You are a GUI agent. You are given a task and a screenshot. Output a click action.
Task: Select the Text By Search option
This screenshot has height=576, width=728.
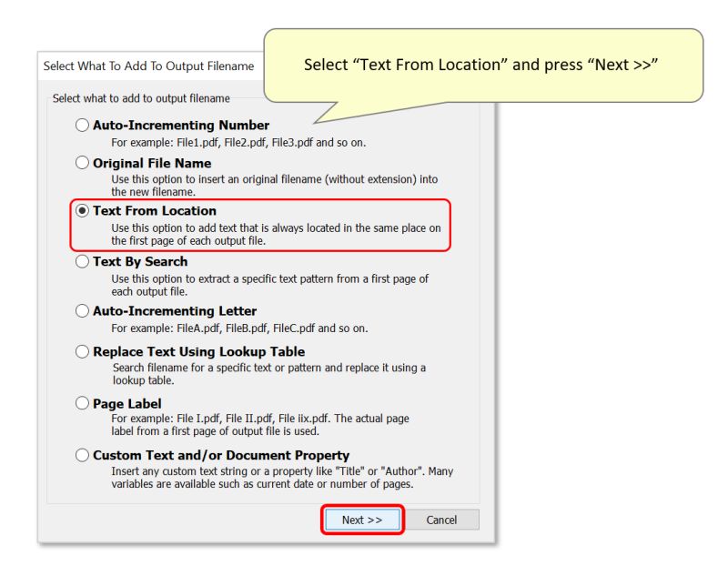(83, 260)
